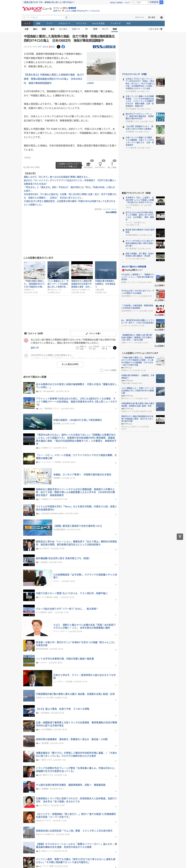The height and width of the screenshot is (868, 186).
Task: Open the ライブ tab in the dark bar
Action: click(x=49, y=24)
